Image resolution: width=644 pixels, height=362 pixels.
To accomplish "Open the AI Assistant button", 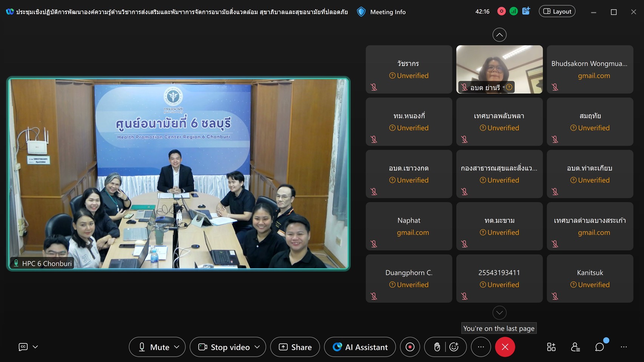I will click(x=360, y=347).
